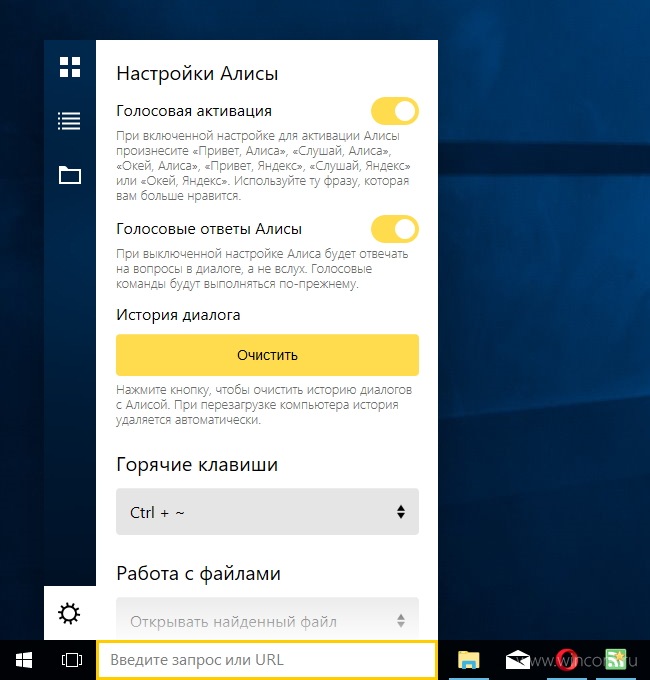The height and width of the screenshot is (680, 650).
Task: Select hint text starting Нажмите кнопку
Action: (x=264, y=405)
